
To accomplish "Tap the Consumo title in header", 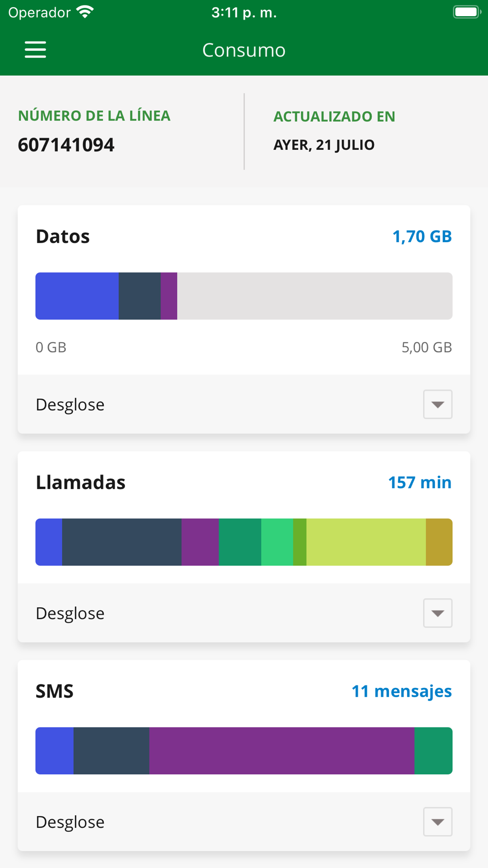I will (244, 50).
